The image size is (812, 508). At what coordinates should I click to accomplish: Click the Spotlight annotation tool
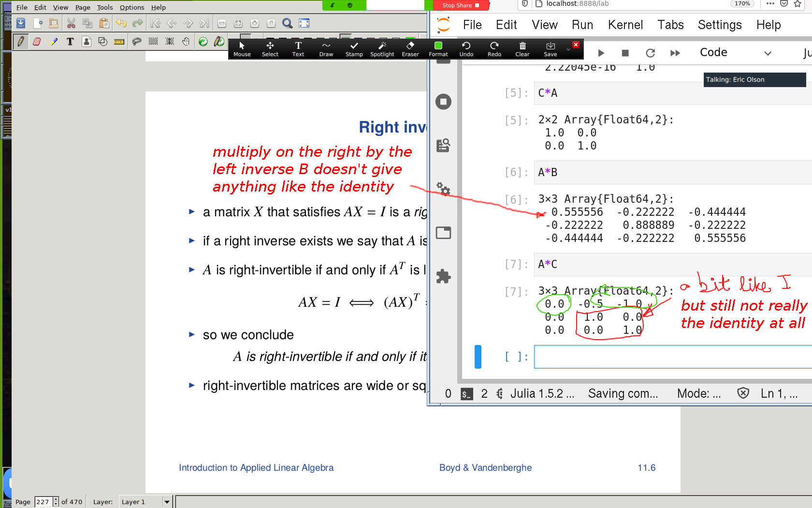(x=382, y=48)
